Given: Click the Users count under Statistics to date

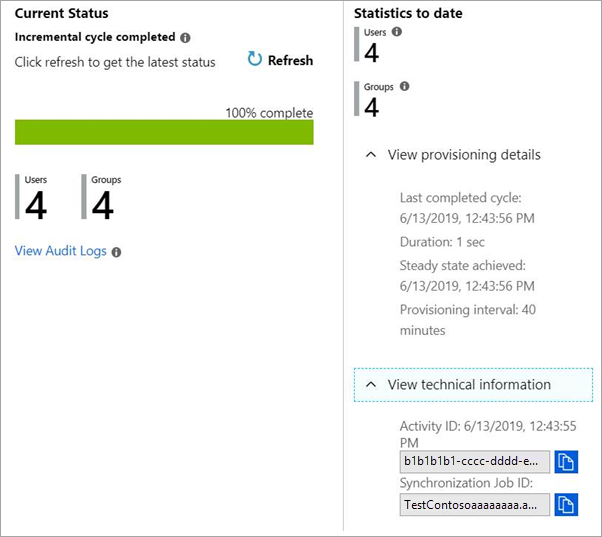Looking at the screenshot, I should click(x=371, y=52).
